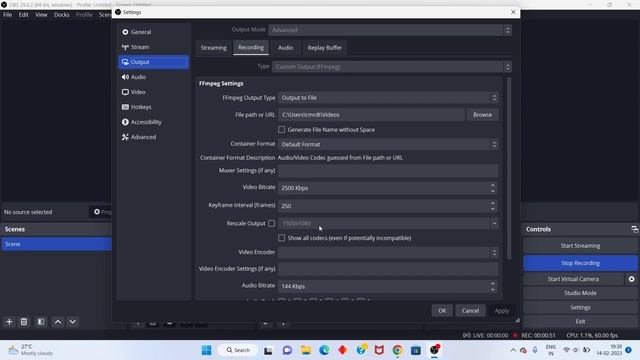640x360 pixels.
Task: Open virtual camera gear settings icon
Action: click(631, 279)
